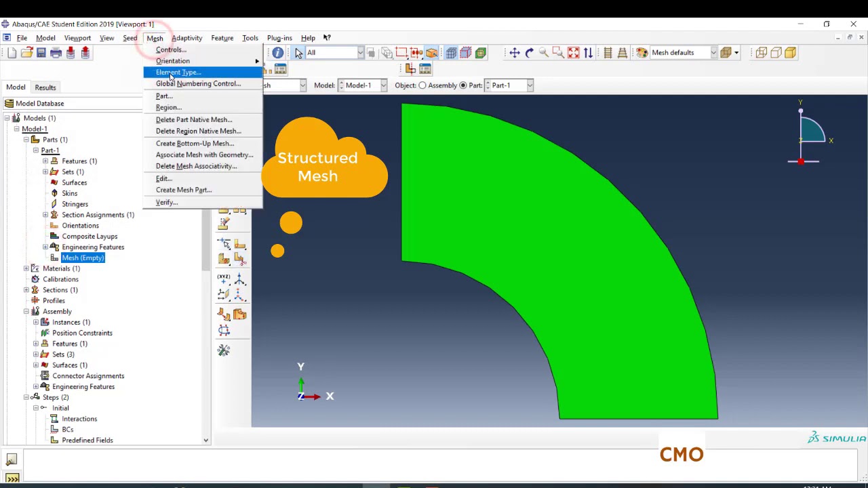Click the command line interface toggle icon
868x488 pixels.
coord(12,479)
